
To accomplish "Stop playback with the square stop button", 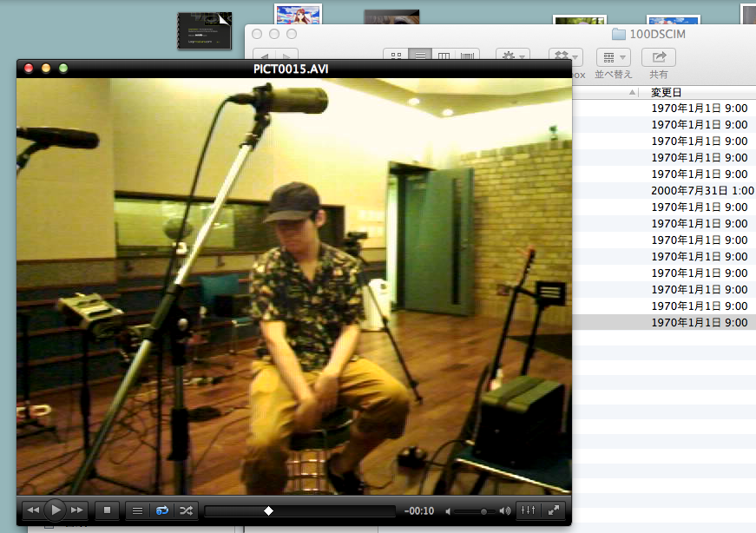I will [107, 510].
